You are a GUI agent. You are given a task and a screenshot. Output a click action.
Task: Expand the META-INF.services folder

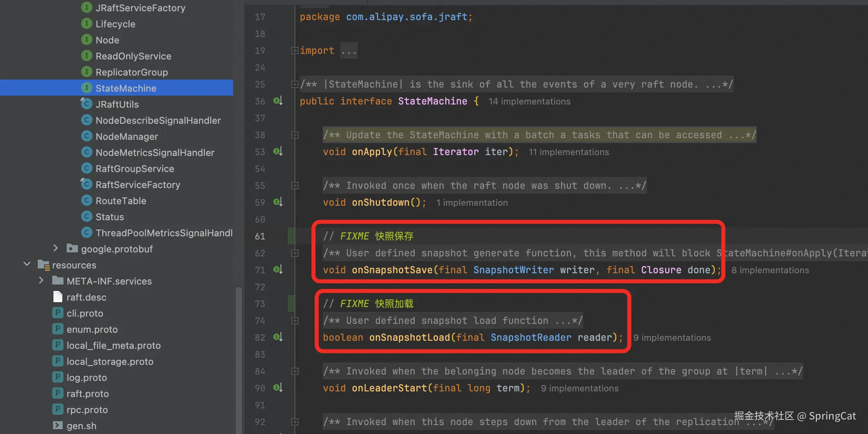(x=41, y=280)
